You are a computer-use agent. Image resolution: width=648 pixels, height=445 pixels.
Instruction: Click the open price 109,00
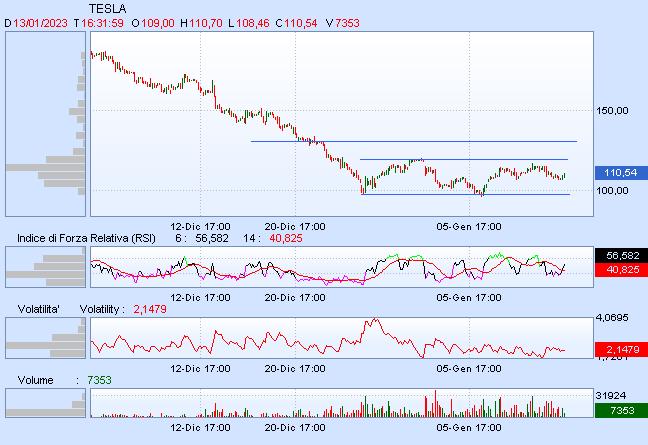158,23
